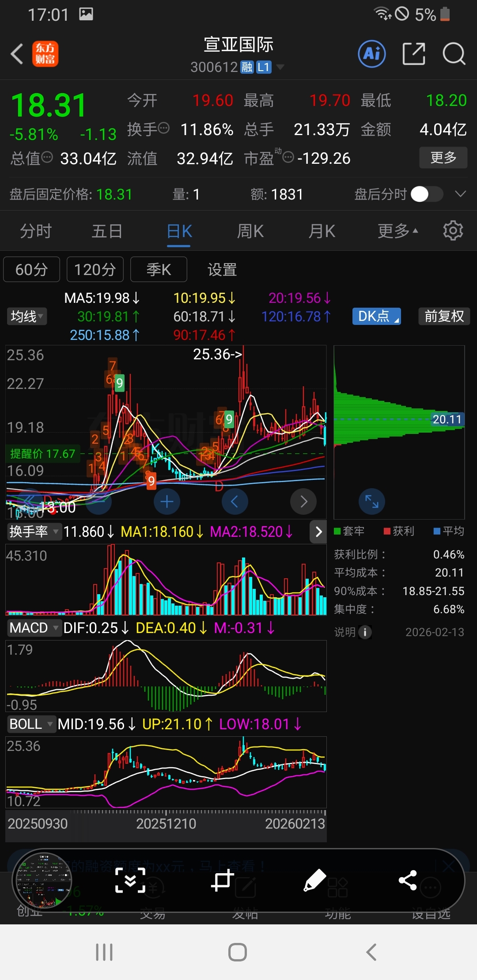Screen dimensions: 477x980
Task: Open the 设置 link in the period row
Action: (222, 269)
